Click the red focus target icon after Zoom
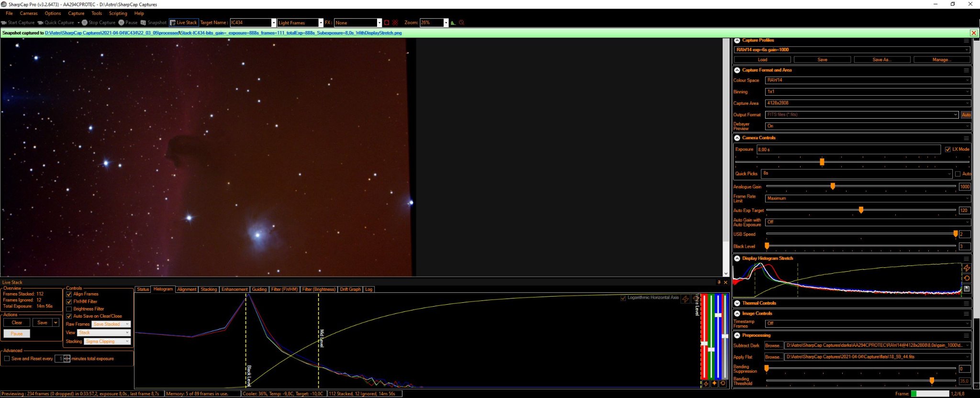Viewport: 980px width, 398px height. pyautogui.click(x=461, y=22)
